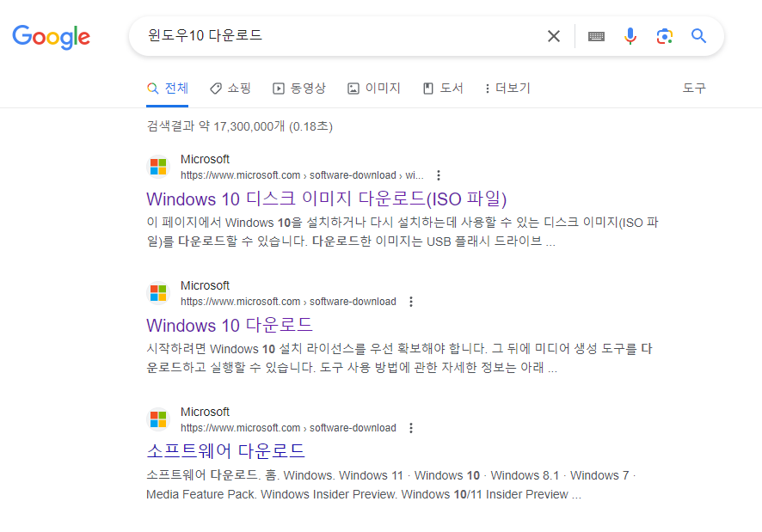Screen dimensions: 762x532
Task: Switch to the 동영상 tab
Action: tap(299, 89)
